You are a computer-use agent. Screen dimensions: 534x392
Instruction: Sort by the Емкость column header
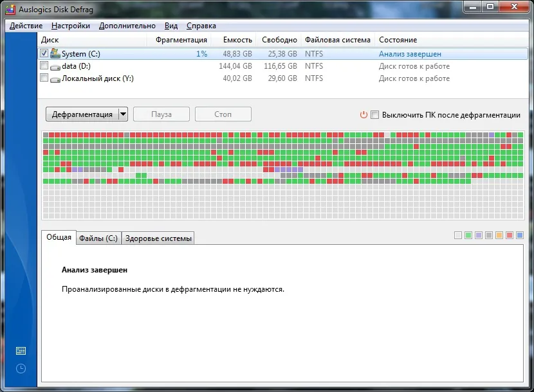pyautogui.click(x=234, y=40)
